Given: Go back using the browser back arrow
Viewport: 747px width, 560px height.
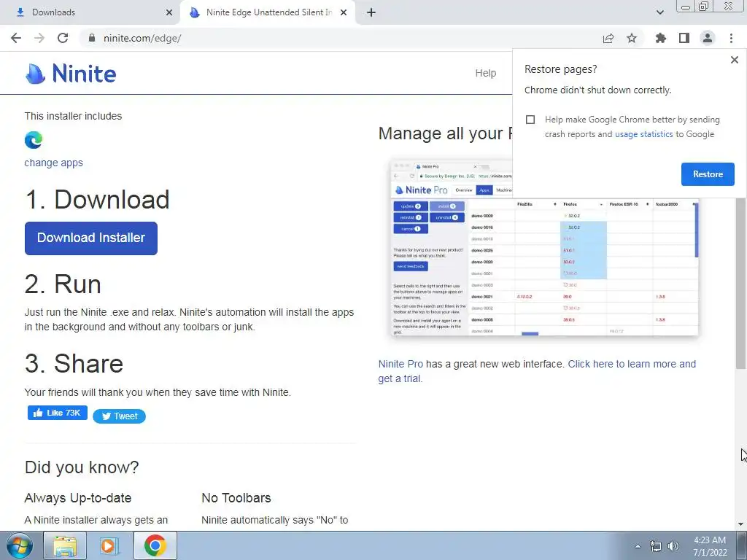Looking at the screenshot, I should pyautogui.click(x=16, y=38).
